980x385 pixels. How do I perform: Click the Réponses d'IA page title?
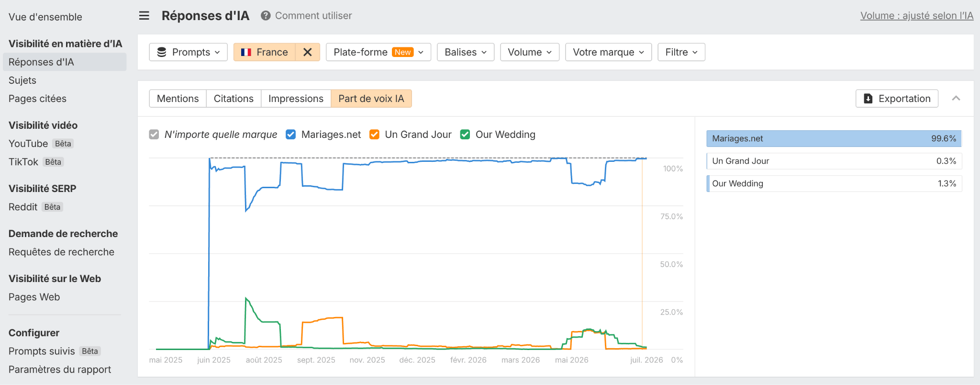coord(205,16)
